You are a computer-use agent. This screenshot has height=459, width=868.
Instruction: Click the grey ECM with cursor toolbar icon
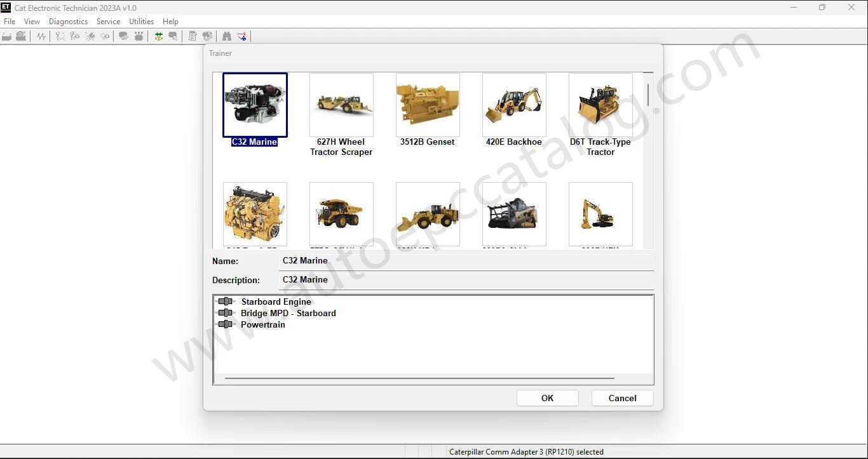173,36
